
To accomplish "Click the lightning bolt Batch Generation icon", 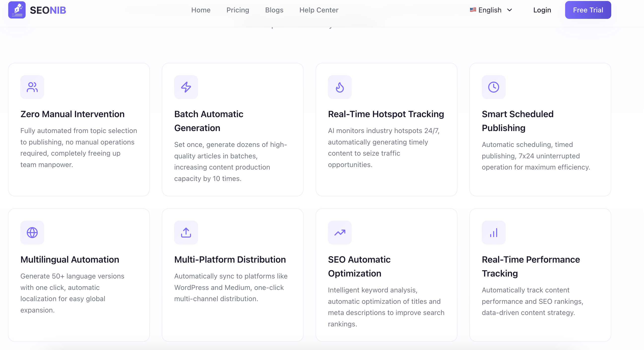I will [x=186, y=87].
